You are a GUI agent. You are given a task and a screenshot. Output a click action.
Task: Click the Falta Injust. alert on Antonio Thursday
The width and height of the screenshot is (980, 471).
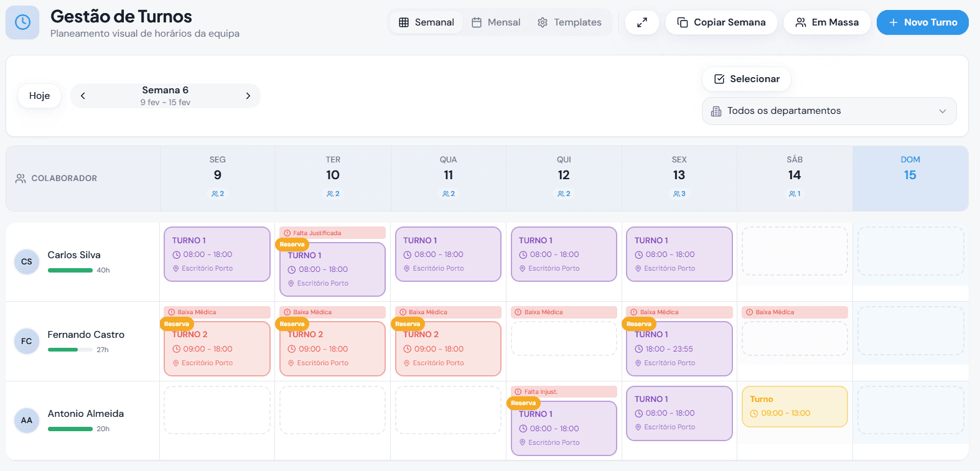(x=564, y=391)
